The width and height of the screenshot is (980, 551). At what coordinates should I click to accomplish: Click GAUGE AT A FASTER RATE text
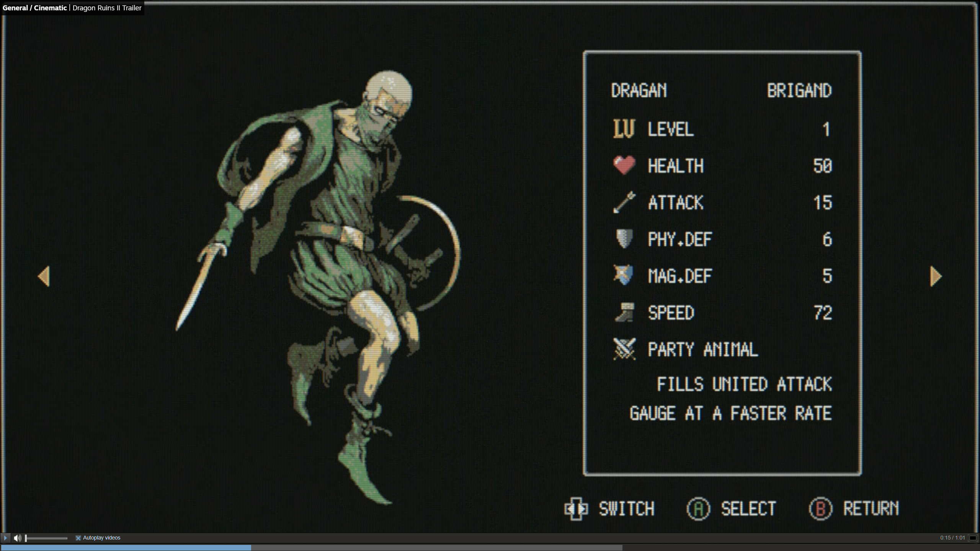pyautogui.click(x=731, y=413)
